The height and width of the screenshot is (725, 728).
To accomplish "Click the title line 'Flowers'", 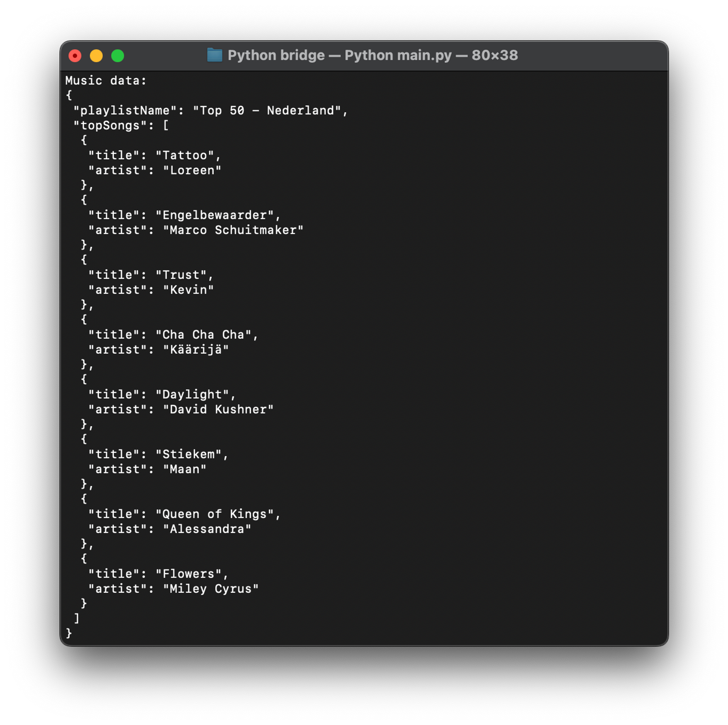I will click(x=158, y=574).
